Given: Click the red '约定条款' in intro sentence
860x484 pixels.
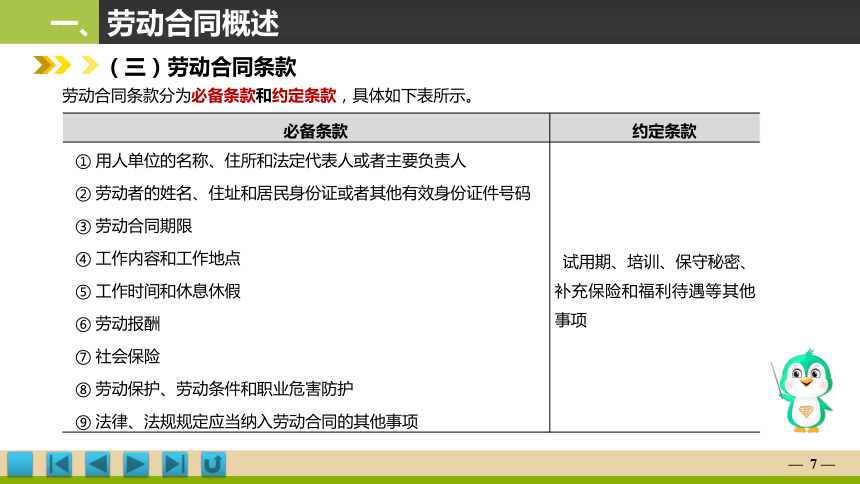Looking at the screenshot, I should [x=304, y=95].
